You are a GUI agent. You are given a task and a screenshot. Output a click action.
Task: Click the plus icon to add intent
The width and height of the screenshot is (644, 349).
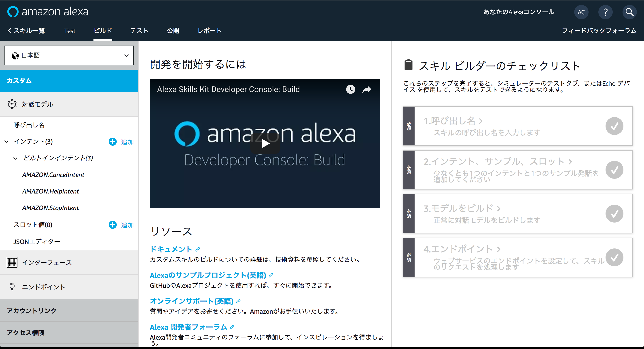pos(112,142)
